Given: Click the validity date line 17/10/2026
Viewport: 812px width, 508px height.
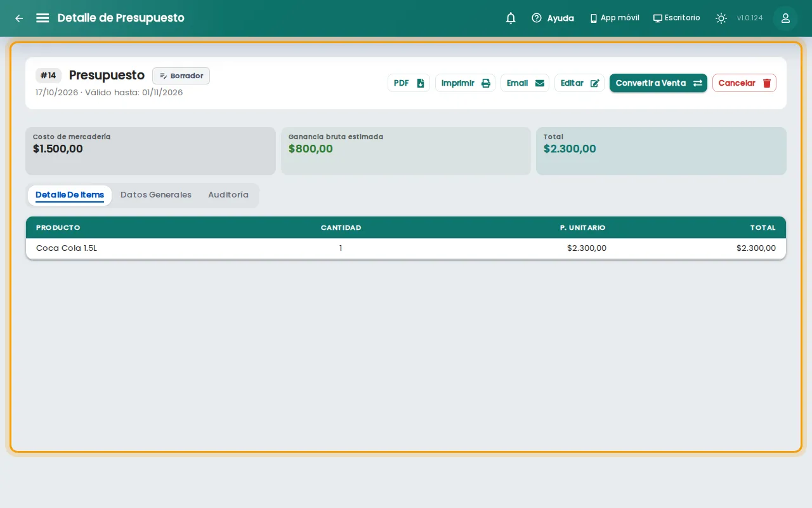Looking at the screenshot, I should click(x=109, y=93).
